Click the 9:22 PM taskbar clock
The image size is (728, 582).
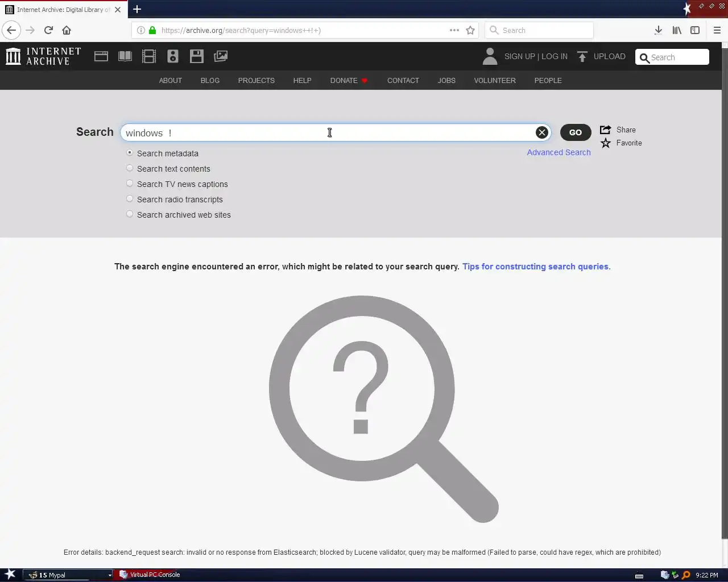click(x=707, y=575)
